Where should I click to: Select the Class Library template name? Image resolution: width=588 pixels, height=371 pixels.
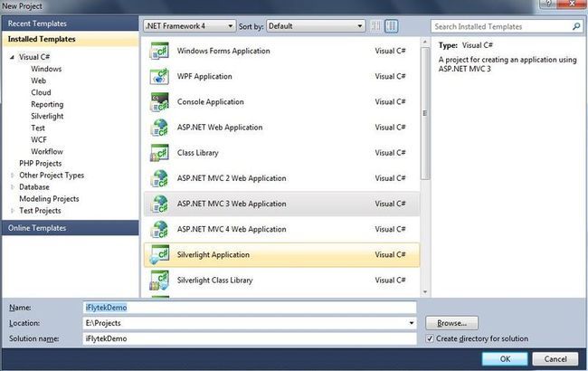[197, 153]
